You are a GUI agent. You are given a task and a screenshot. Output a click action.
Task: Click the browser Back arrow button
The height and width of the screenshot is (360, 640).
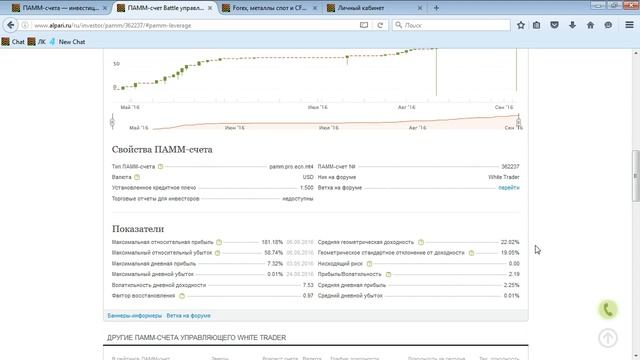pyautogui.click(x=11, y=25)
